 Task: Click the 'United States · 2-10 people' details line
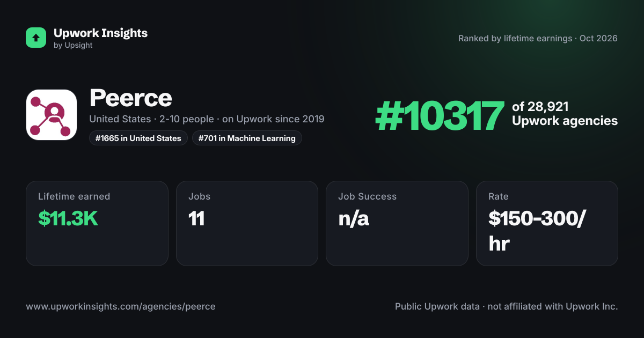click(207, 119)
